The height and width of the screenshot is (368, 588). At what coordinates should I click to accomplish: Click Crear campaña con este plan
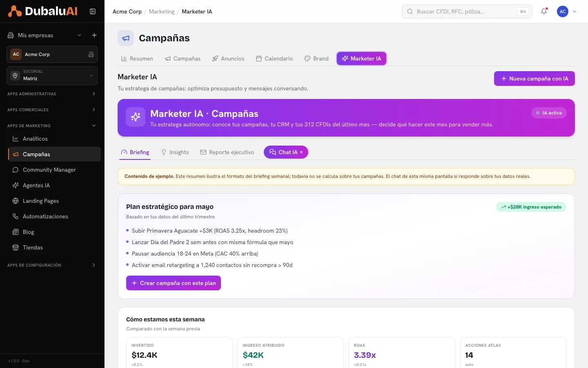click(174, 283)
